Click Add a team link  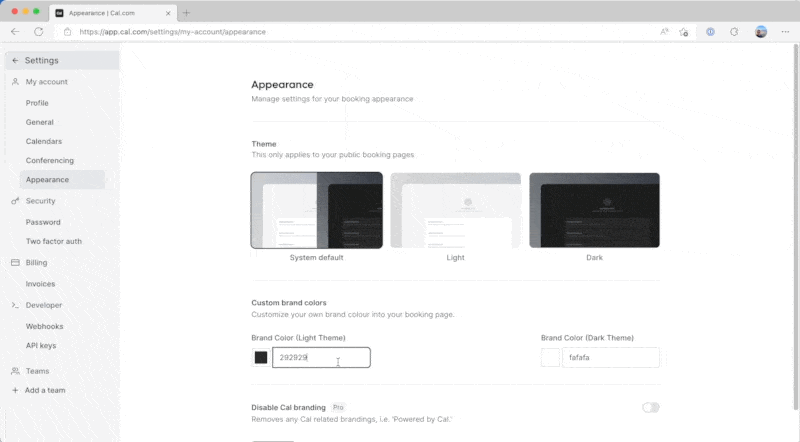(x=45, y=390)
